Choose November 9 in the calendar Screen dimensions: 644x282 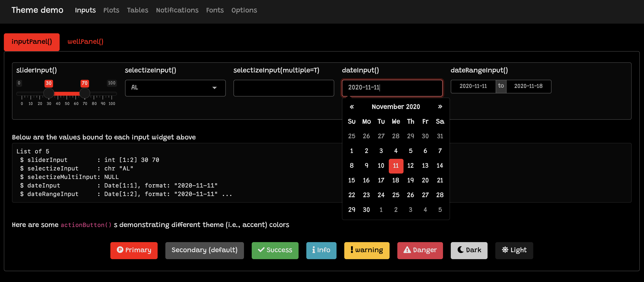(x=366, y=166)
